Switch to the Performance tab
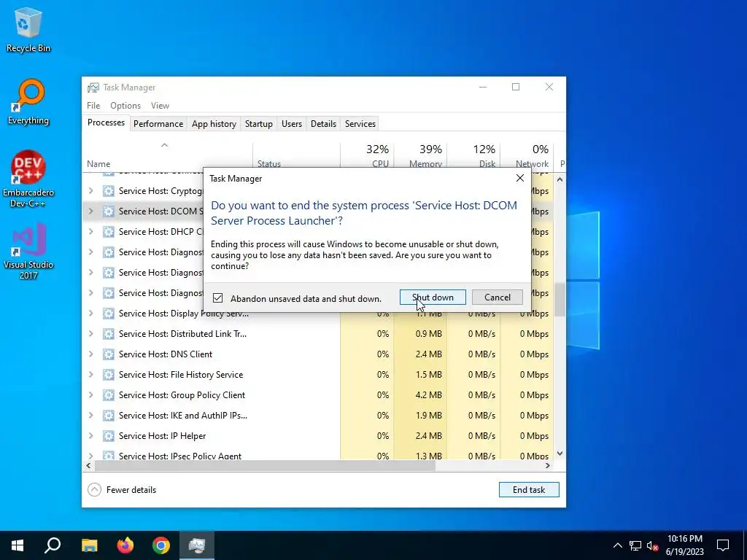The width and height of the screenshot is (747, 560). click(x=158, y=124)
